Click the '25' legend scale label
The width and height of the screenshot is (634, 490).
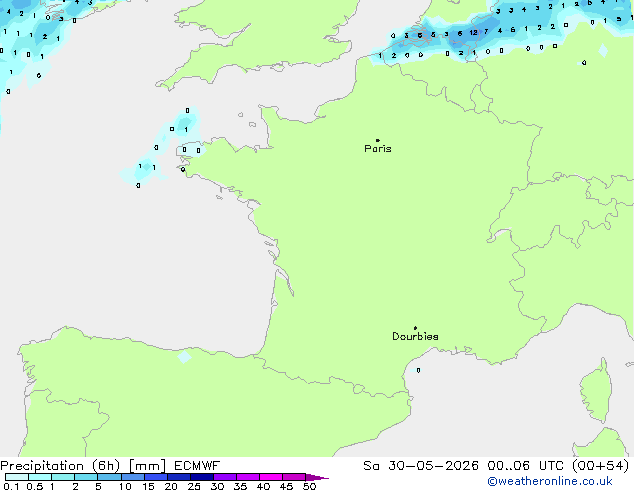(x=194, y=486)
